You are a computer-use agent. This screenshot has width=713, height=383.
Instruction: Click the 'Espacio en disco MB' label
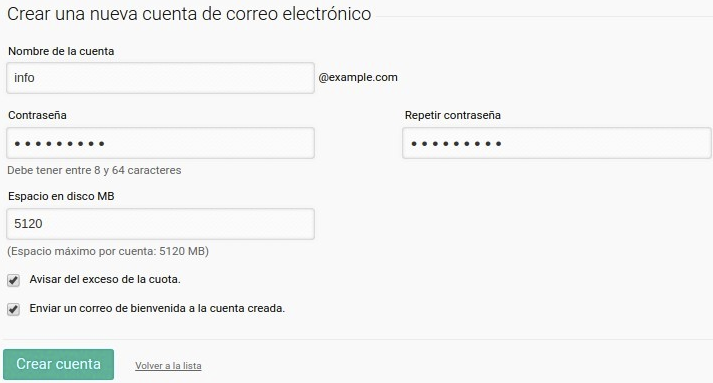(x=61, y=196)
